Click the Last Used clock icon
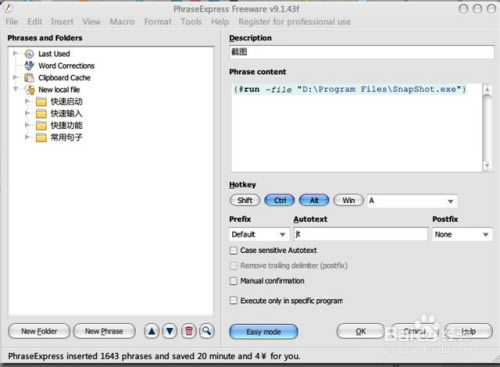 pos(29,54)
